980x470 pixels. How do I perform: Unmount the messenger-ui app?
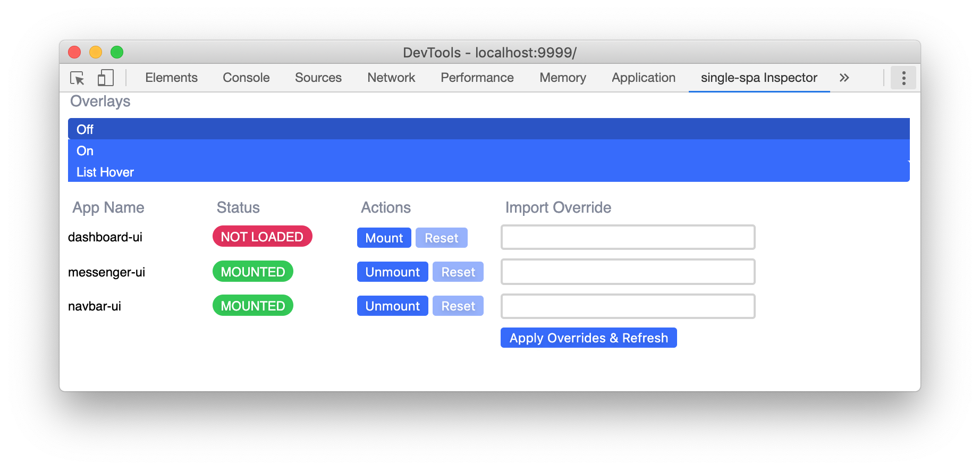pos(393,272)
